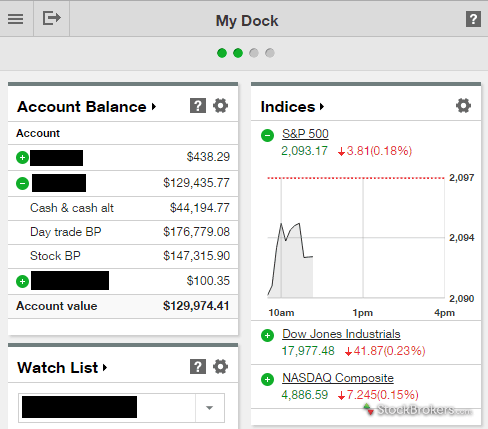Viewport: 488px width, 429px height.
Task: Collapse the S&P 500 chart
Action: click(267, 135)
